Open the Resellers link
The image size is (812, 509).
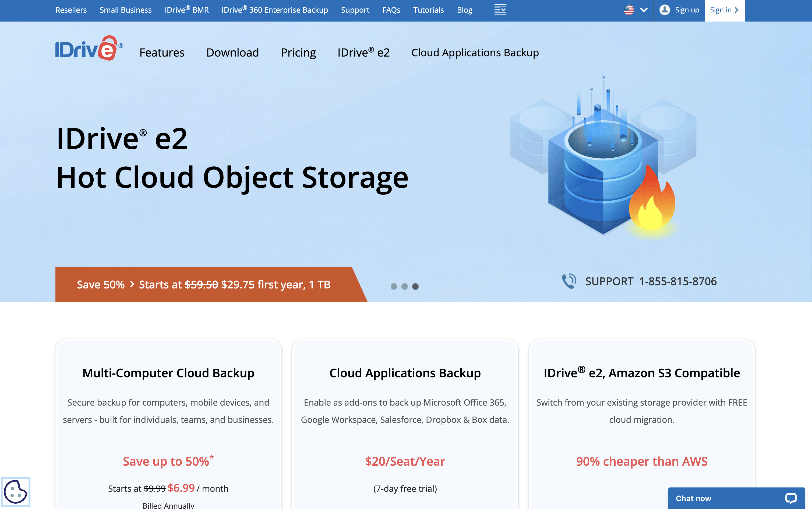point(71,10)
